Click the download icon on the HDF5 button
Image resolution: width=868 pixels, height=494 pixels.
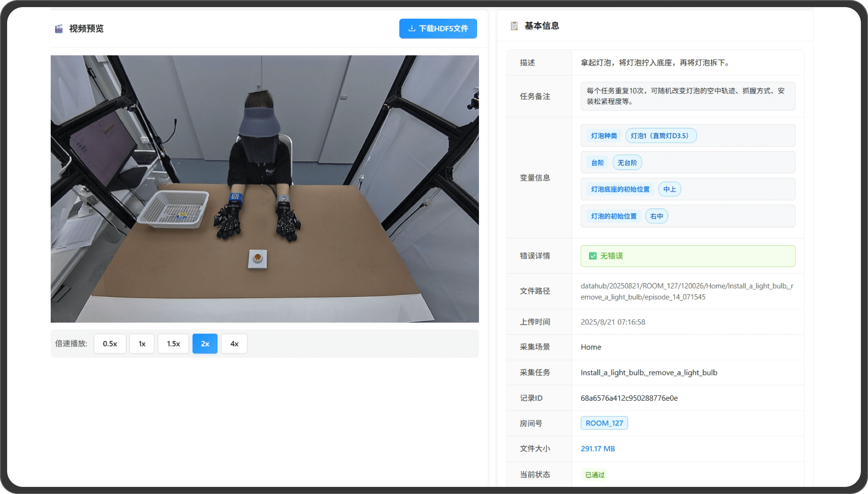click(412, 28)
